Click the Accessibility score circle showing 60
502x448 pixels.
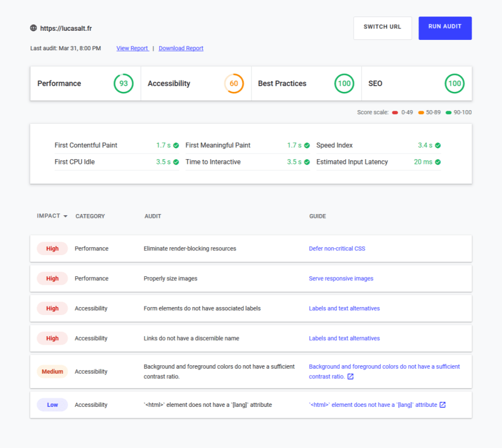click(x=234, y=83)
